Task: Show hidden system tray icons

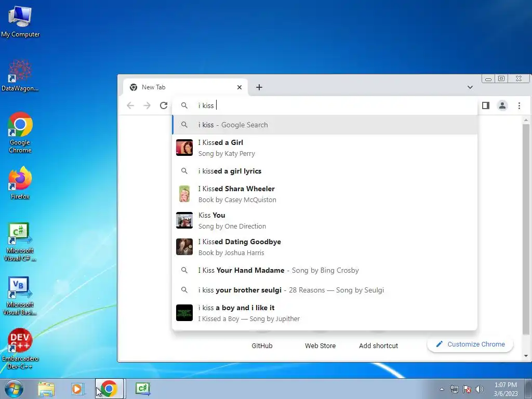Action: click(x=442, y=389)
